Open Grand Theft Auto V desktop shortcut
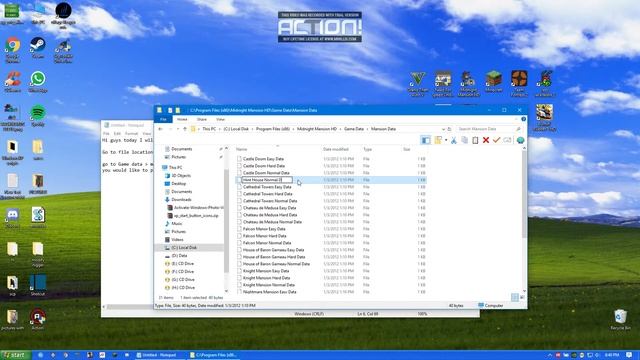Screen dimensions: 640x360 click(x=418, y=84)
